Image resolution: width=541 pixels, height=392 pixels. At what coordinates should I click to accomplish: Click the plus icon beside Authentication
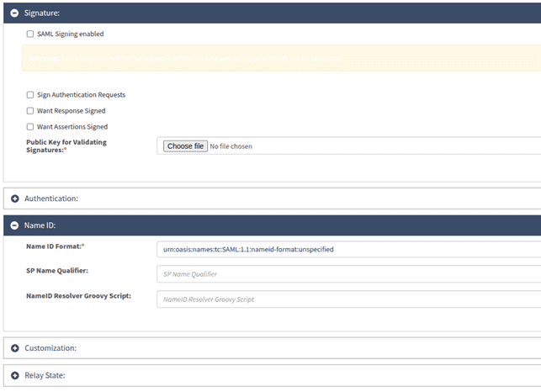pos(15,199)
